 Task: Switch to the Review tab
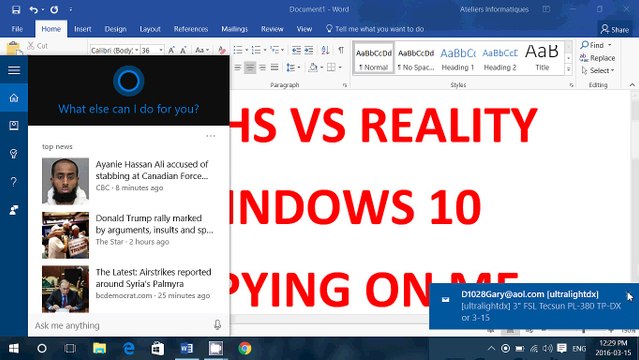tap(272, 29)
